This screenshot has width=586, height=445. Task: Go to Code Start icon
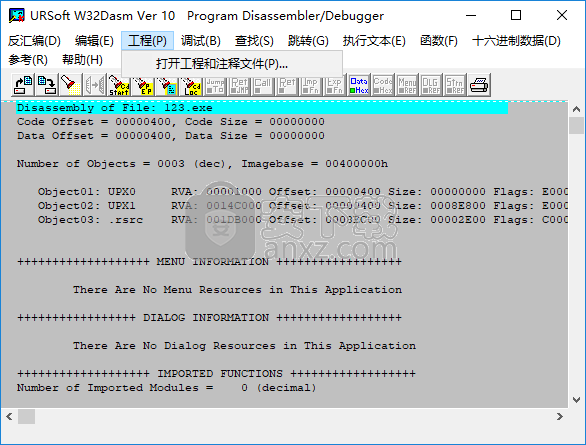[x=119, y=85]
